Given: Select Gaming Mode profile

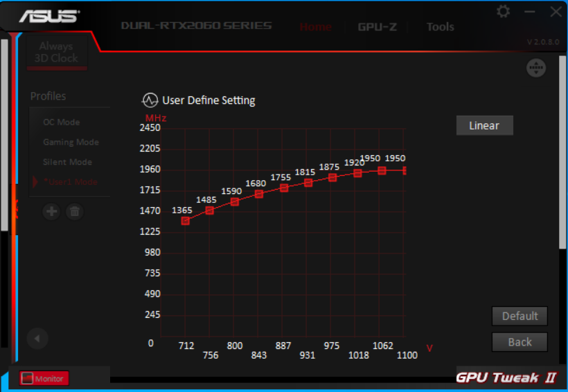Looking at the screenshot, I should point(71,142).
